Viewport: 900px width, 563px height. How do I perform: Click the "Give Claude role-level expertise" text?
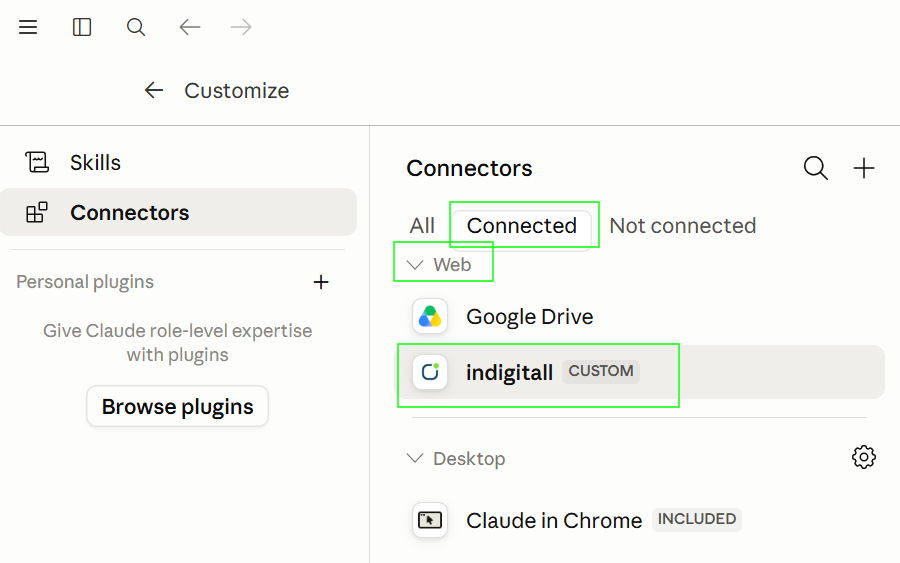point(177,331)
